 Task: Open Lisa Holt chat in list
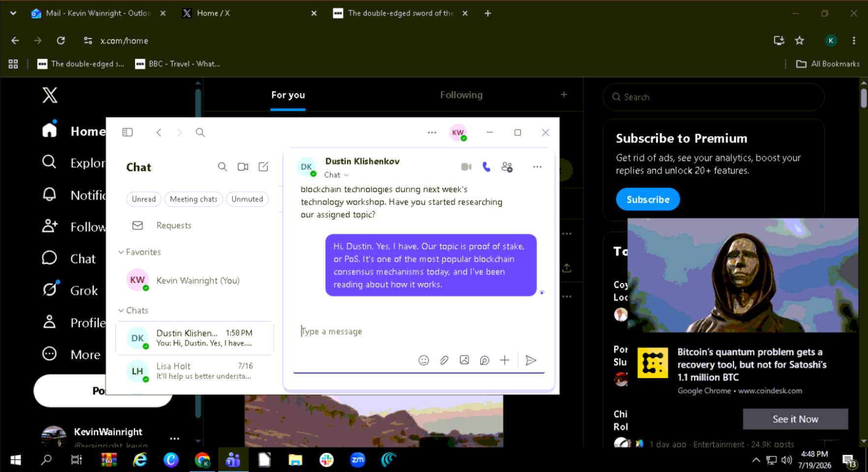[x=195, y=371]
